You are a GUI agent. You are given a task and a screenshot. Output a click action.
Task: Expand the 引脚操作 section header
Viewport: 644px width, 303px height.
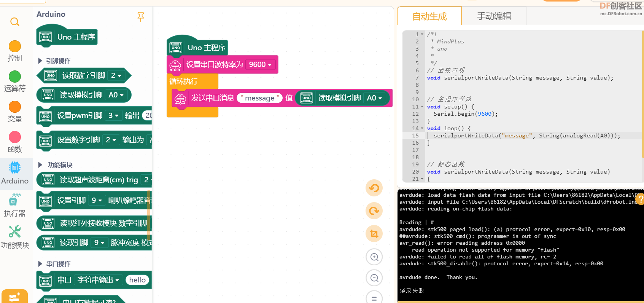pyautogui.click(x=55, y=61)
